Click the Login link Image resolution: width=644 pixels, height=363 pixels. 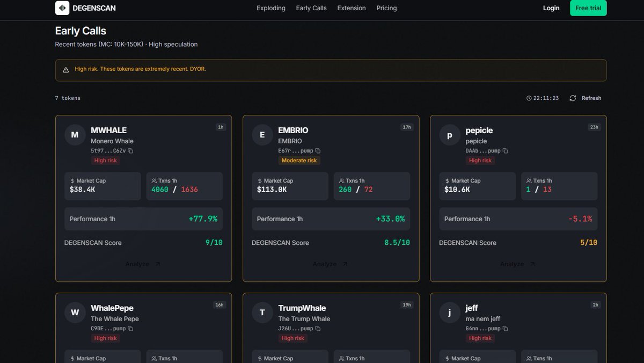click(x=551, y=8)
